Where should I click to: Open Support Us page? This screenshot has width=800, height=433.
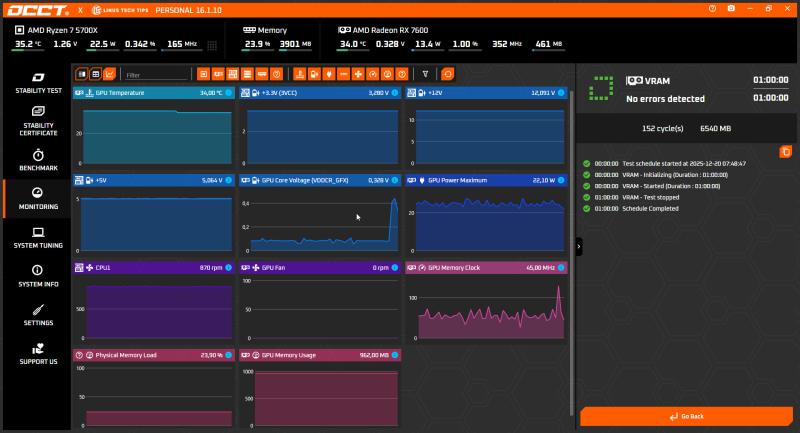tap(38, 354)
